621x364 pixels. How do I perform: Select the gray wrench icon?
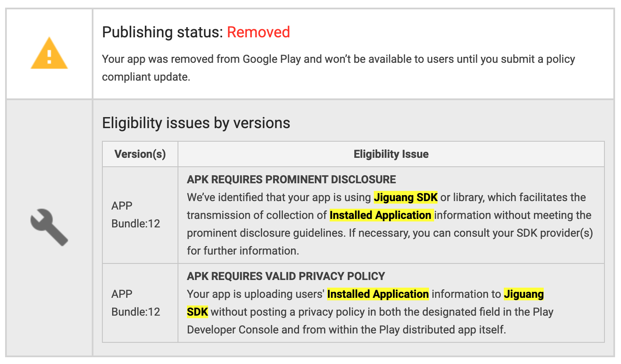click(x=49, y=227)
